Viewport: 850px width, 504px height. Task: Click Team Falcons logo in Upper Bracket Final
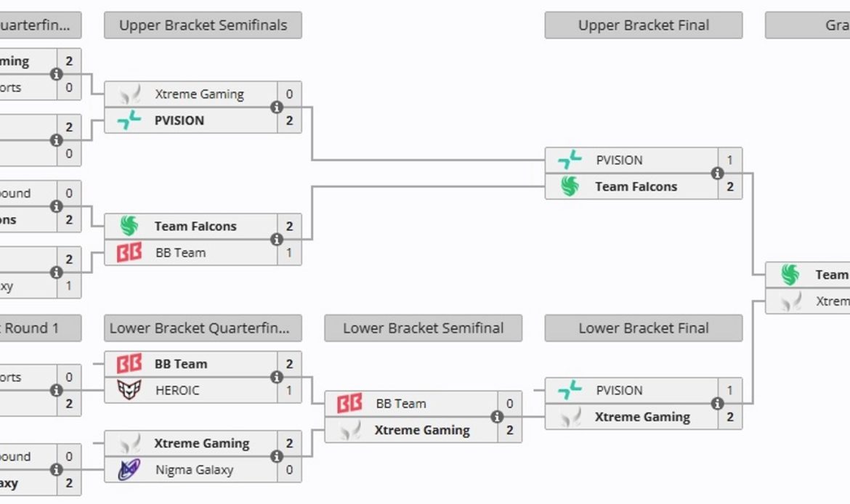pyautogui.click(x=570, y=187)
